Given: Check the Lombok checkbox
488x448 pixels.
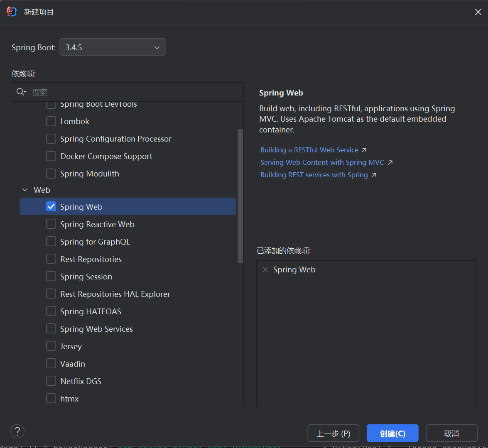Looking at the screenshot, I should (x=51, y=121).
